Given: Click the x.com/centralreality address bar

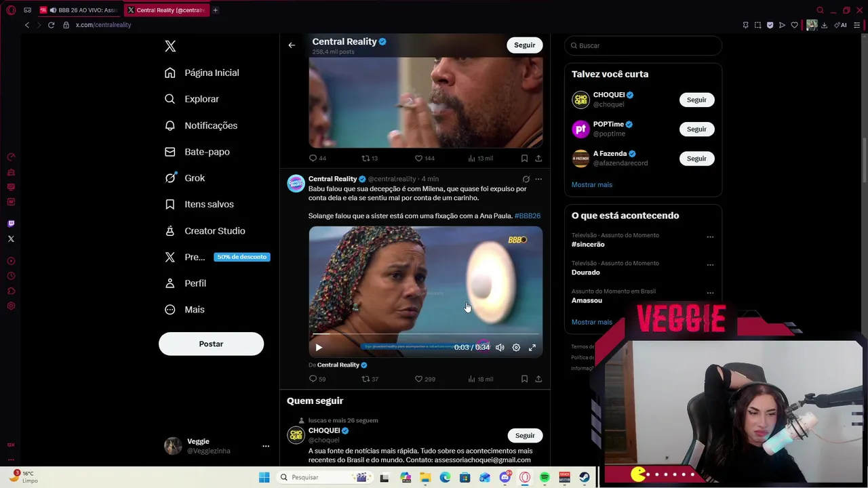Looking at the screenshot, I should click(x=103, y=25).
